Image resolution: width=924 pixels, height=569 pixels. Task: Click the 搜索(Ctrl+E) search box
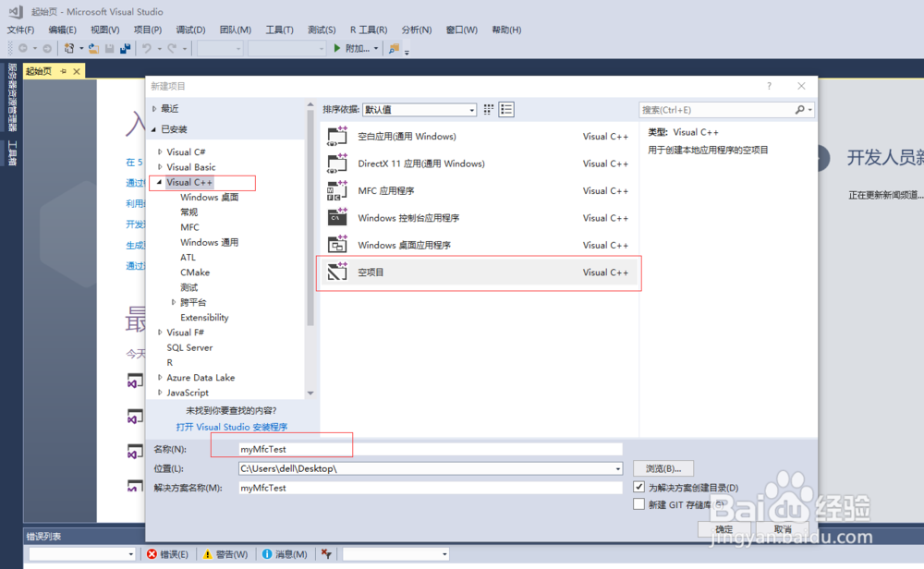click(x=717, y=110)
